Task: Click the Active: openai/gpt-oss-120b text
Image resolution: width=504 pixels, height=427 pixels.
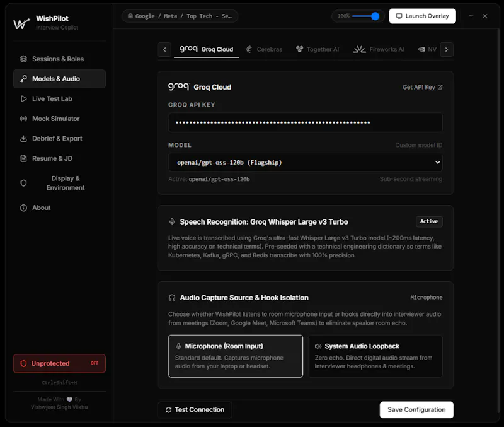Action: 209,179
